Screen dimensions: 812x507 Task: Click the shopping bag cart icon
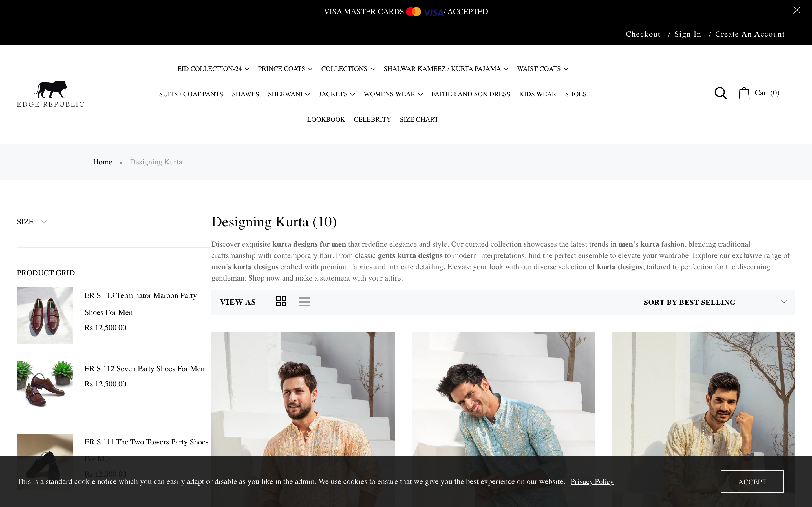744,93
